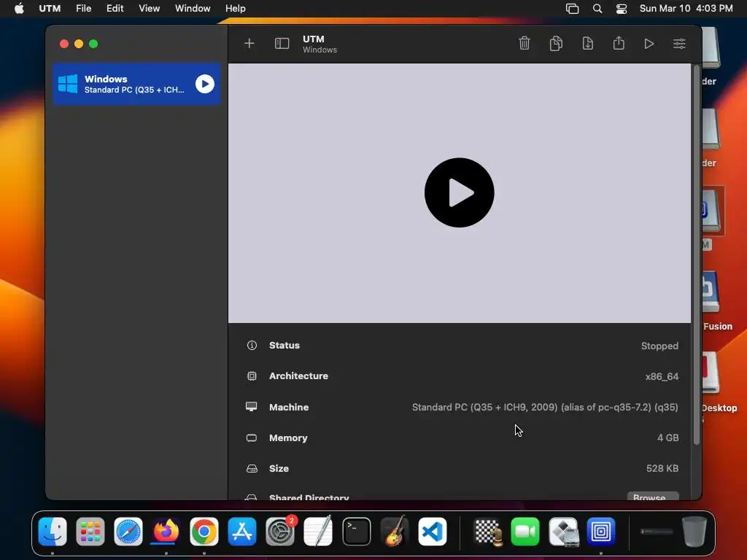Click the minimized window in Dock
747x560 pixels.
click(x=657, y=532)
